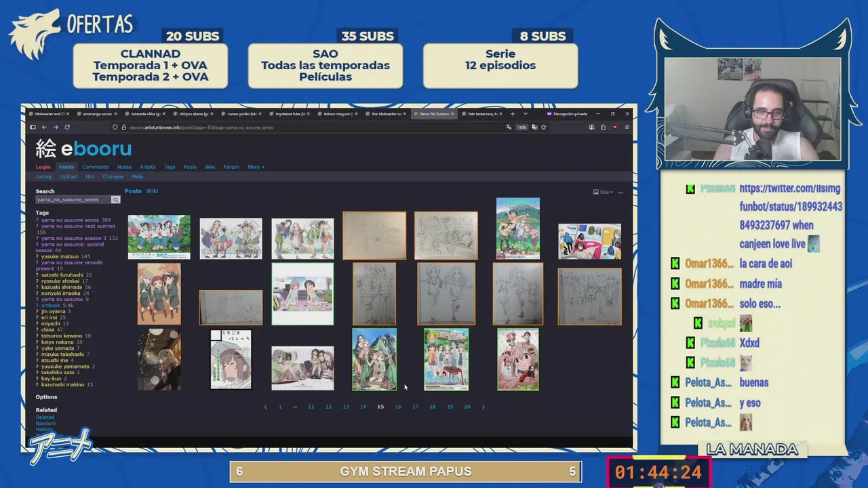
Task: Go to page 11
Action: (x=311, y=407)
